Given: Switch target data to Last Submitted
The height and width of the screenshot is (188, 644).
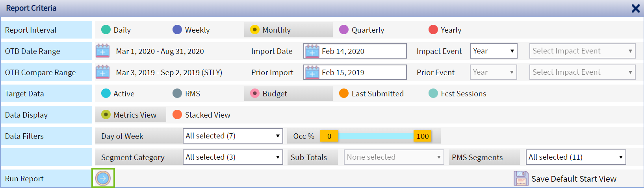Looking at the screenshot, I should click(344, 94).
